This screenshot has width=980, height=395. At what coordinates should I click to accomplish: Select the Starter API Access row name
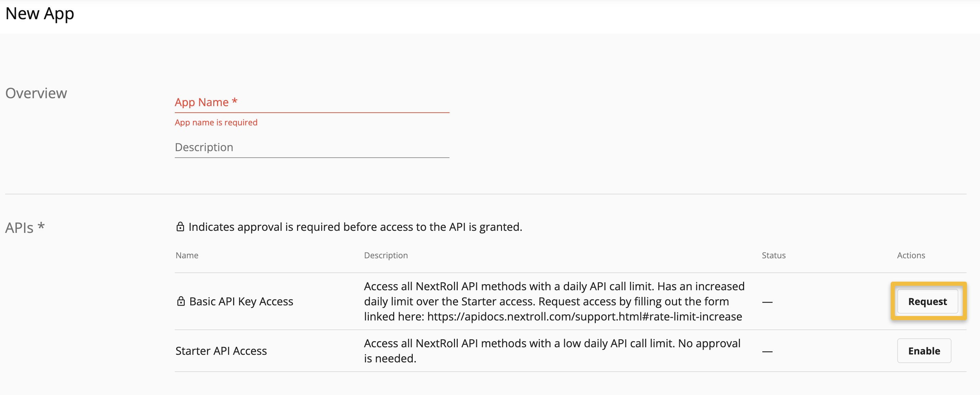(x=221, y=351)
